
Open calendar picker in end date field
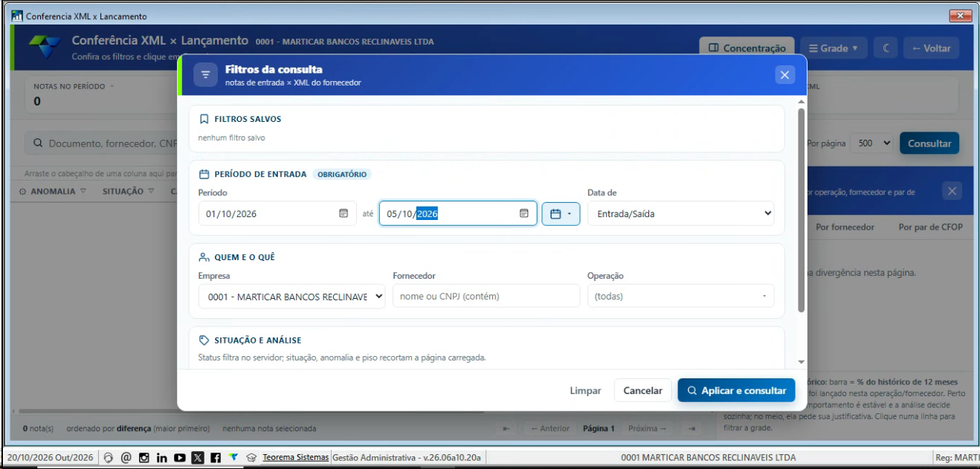tap(524, 213)
